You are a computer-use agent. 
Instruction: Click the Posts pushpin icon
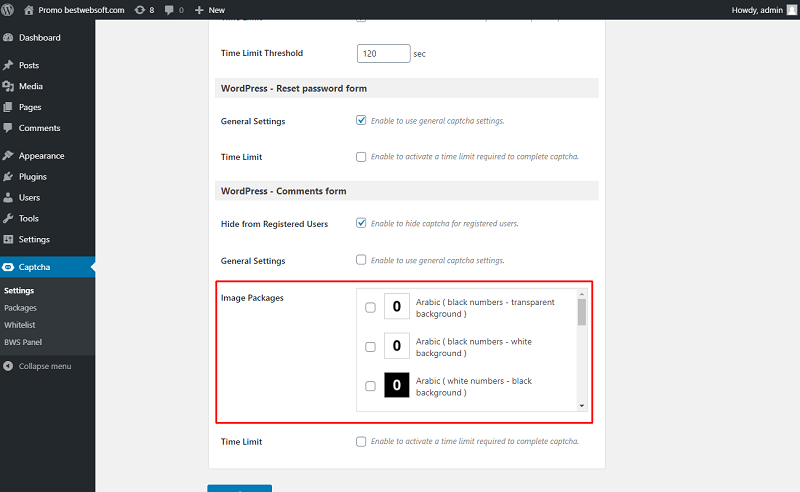point(8,65)
